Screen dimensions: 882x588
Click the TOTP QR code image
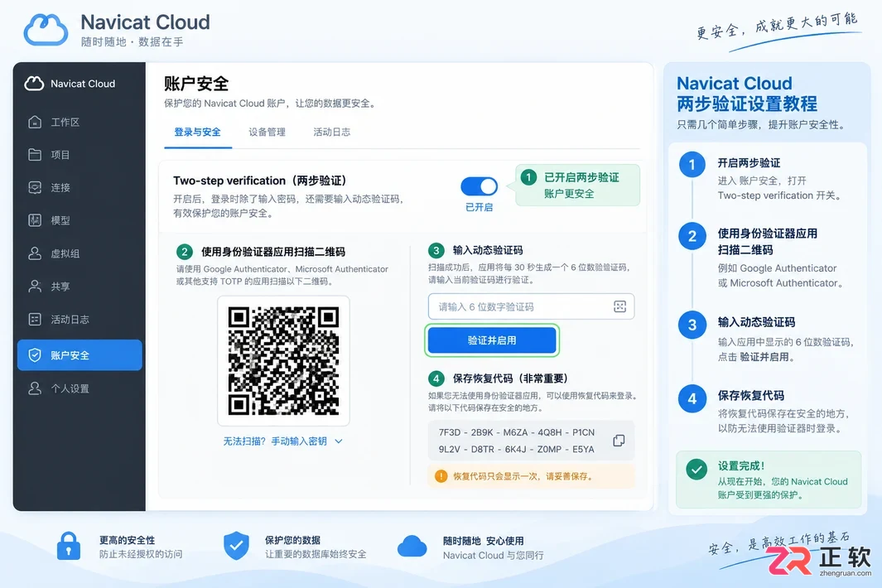(x=283, y=361)
